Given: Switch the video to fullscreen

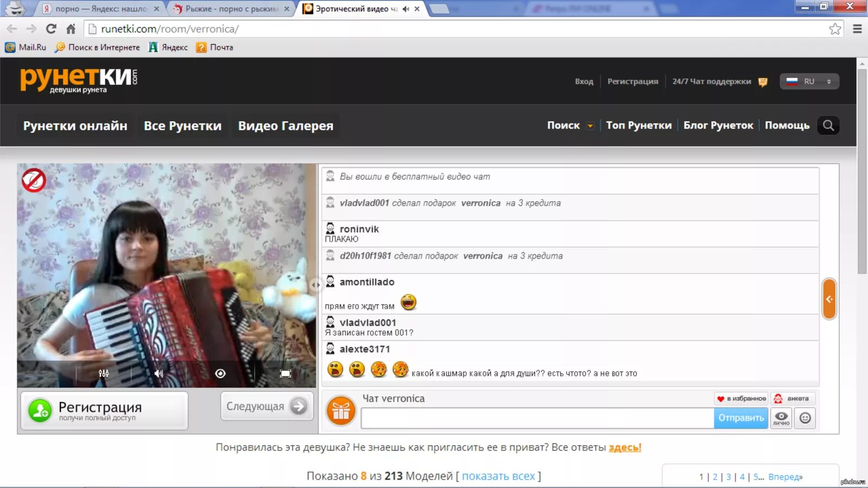Looking at the screenshot, I should pyautogui.click(x=285, y=373).
